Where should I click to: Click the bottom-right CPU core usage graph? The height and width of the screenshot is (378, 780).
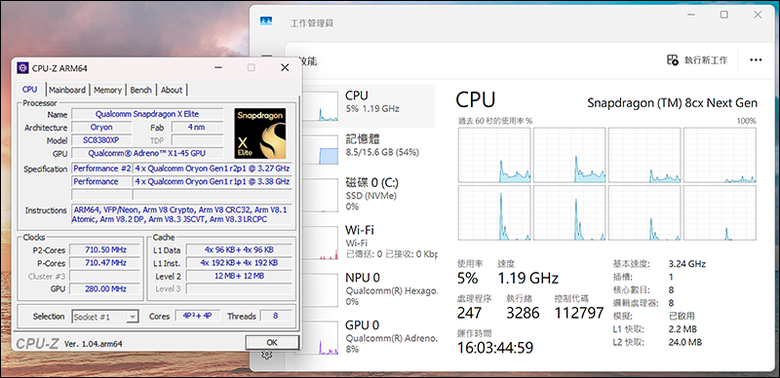(719, 213)
